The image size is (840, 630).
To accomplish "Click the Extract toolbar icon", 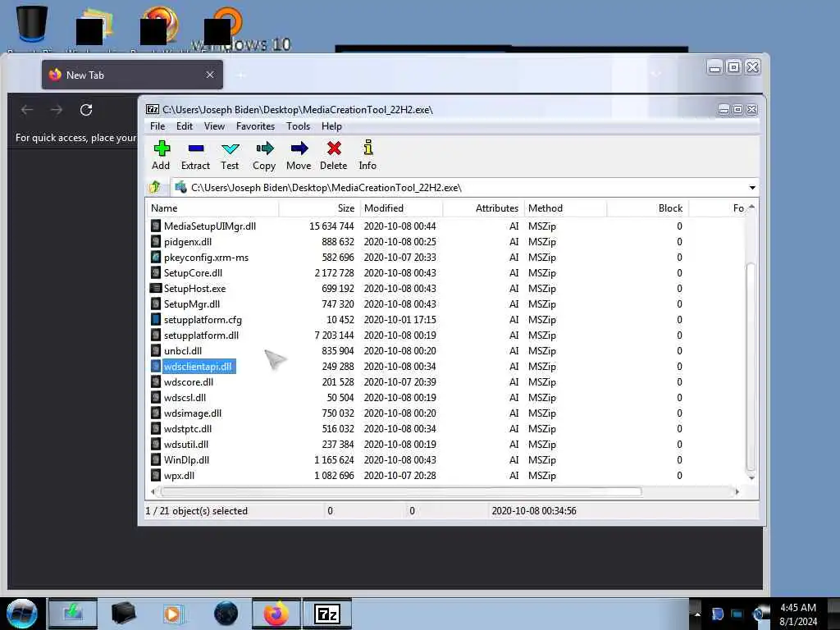I will (x=195, y=148).
